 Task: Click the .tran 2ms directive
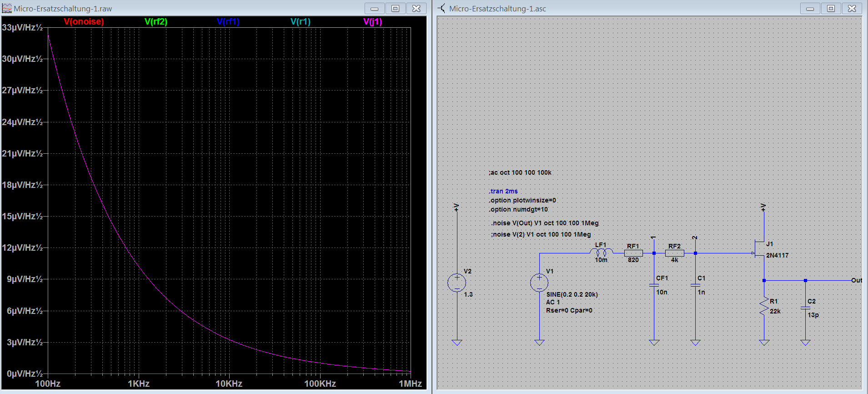pos(503,191)
